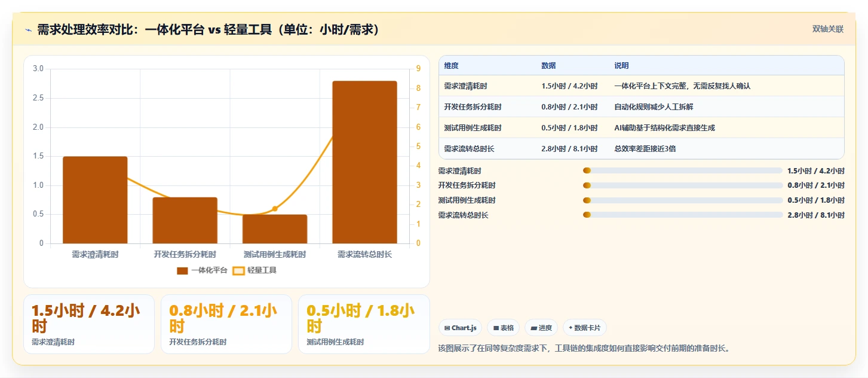The width and height of the screenshot is (868, 378).
Task: Click description 自动化规则减少人工拆解
Action: coord(654,107)
